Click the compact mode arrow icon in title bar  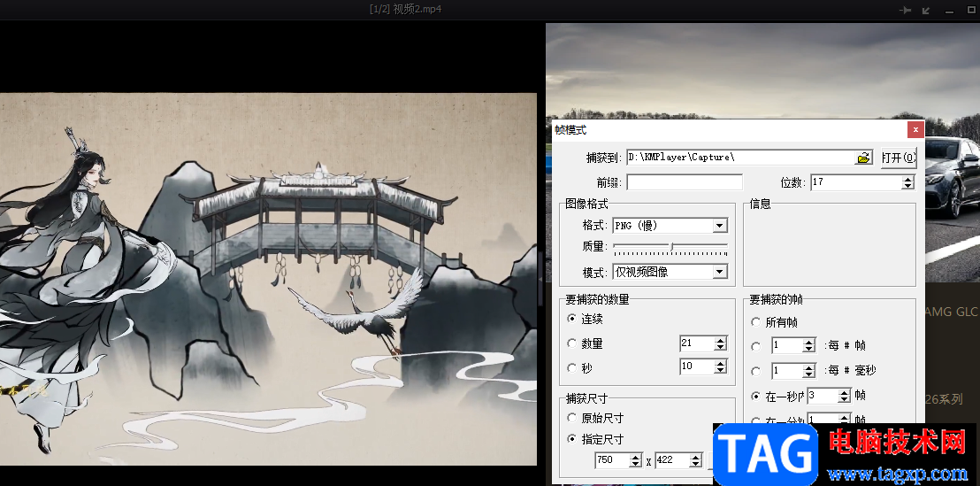[926, 10]
